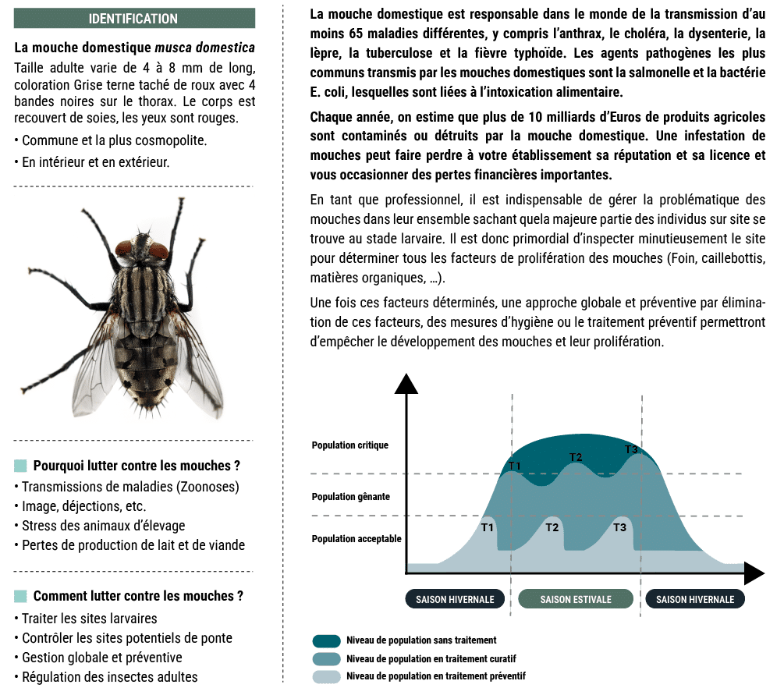Screen dimensions: 784x688
Task: Click the teal square beside "Pourquoi lutter contre les mouches"
Action: pyautogui.click(x=21, y=466)
